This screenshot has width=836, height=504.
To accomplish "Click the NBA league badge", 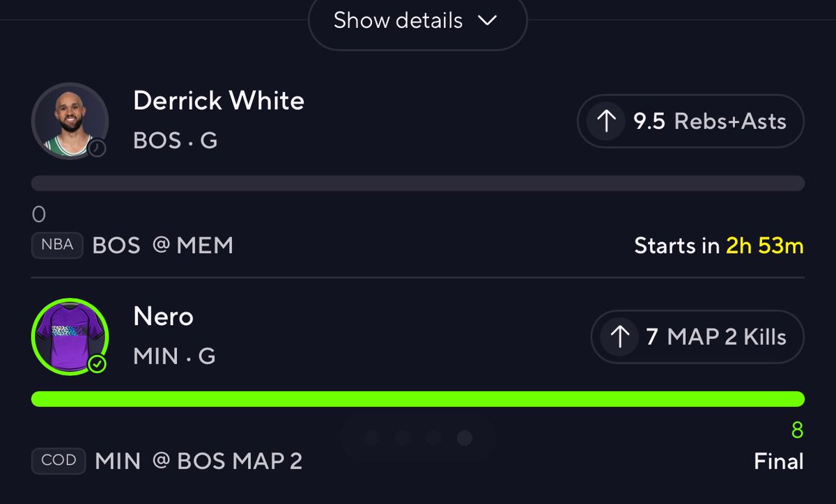I will point(57,246).
